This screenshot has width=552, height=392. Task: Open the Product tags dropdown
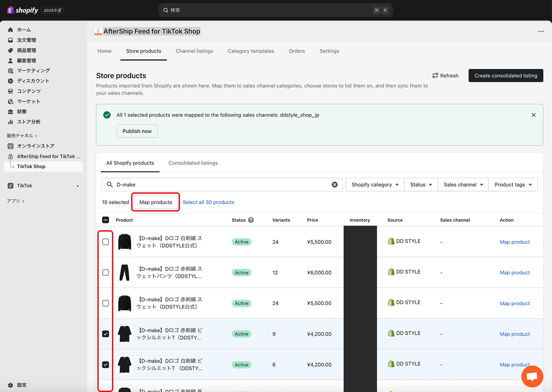(x=513, y=185)
